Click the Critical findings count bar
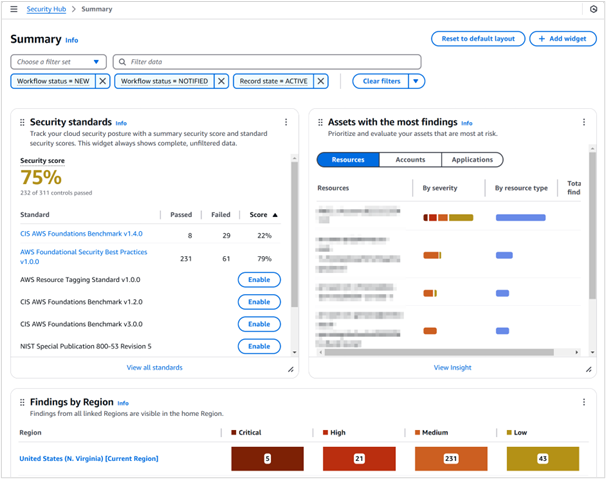The height and width of the screenshot is (479, 606). 267,458
